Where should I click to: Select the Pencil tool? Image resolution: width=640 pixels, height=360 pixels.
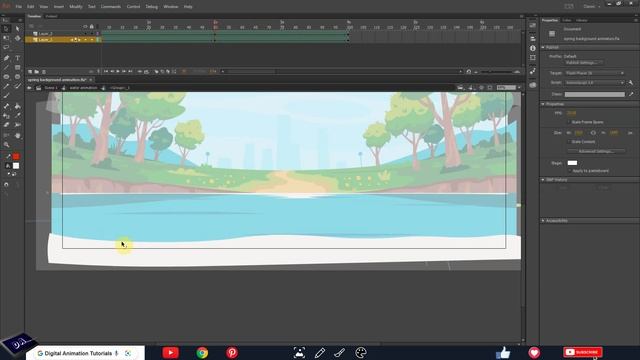point(6,87)
